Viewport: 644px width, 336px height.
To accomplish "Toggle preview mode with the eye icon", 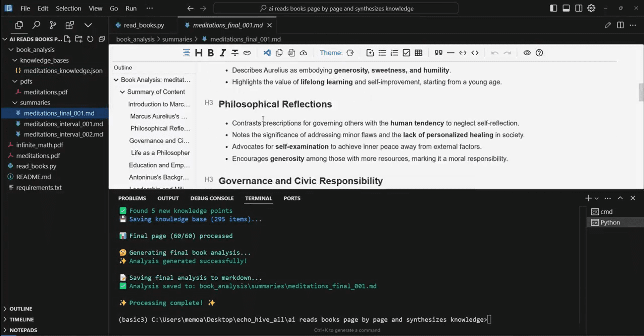I will pos(527,53).
